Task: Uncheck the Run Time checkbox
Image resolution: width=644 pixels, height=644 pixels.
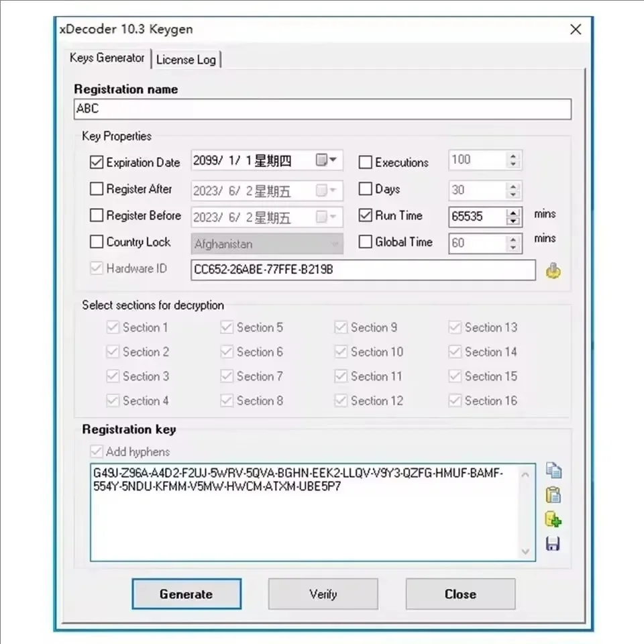Action: [x=365, y=215]
